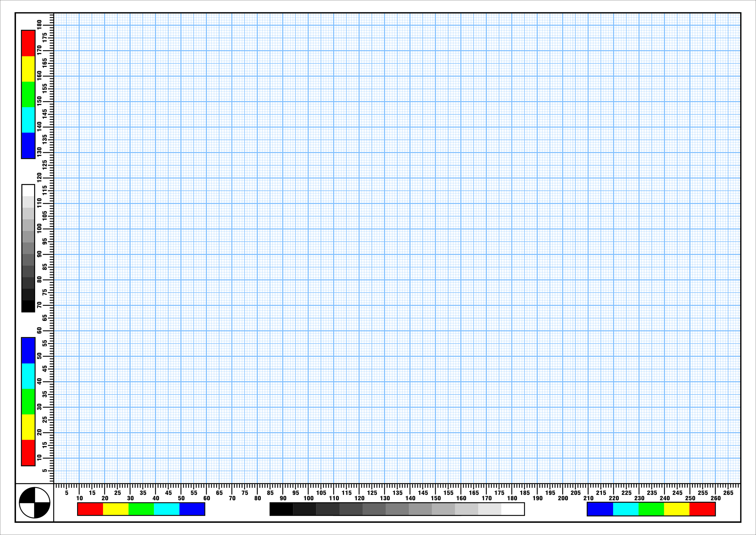Pick green in the vertical bar beside 30–40
The height and width of the screenshot is (535, 756).
28,402
